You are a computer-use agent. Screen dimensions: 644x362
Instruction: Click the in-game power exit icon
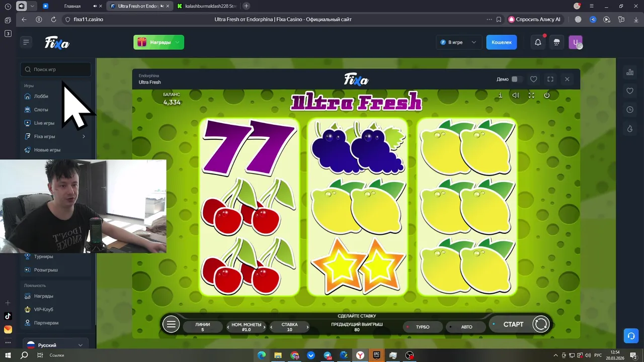pos(547,95)
